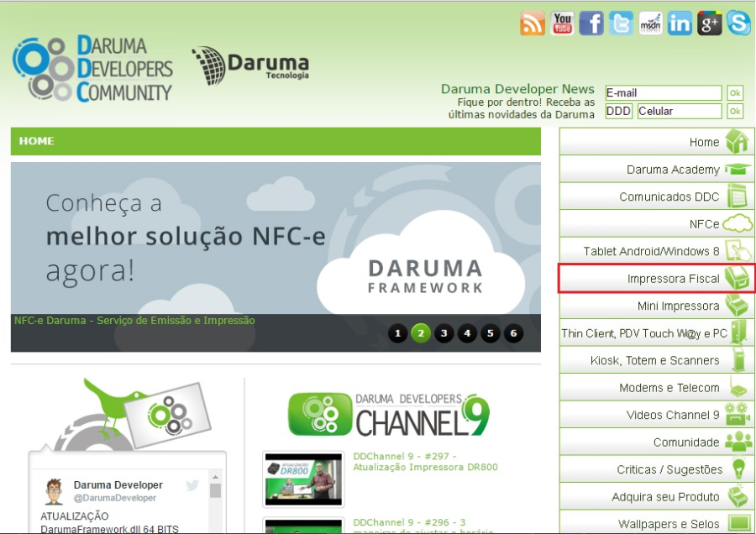Click the printer icon beside Impressora Fiscal

pos(737,278)
